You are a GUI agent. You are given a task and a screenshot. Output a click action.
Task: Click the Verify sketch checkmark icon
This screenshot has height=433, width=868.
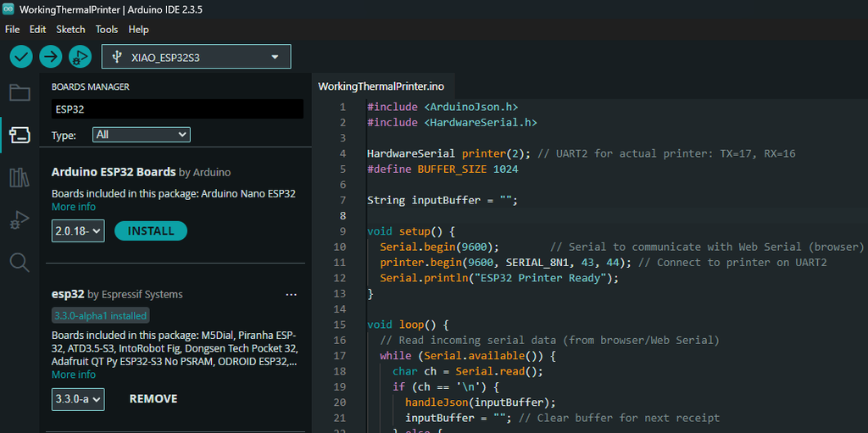(21, 57)
